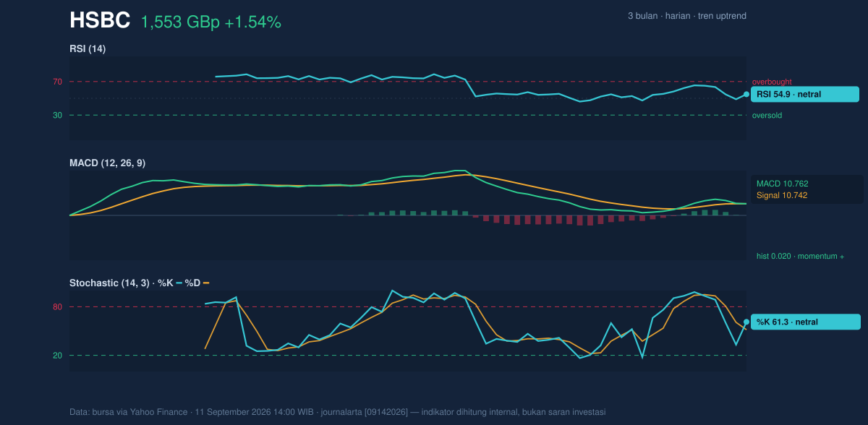868x425 pixels.
Task: Click the Signal 10.742 value
Action: coord(782,195)
